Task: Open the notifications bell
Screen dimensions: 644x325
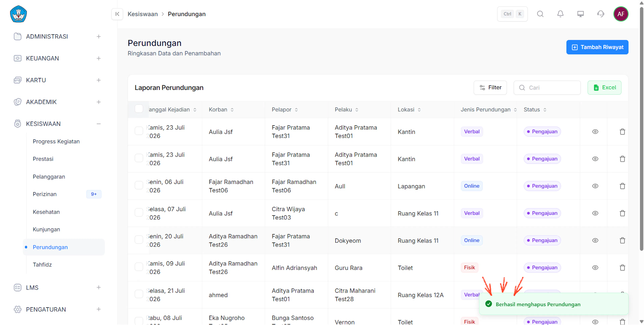Action: (x=560, y=14)
